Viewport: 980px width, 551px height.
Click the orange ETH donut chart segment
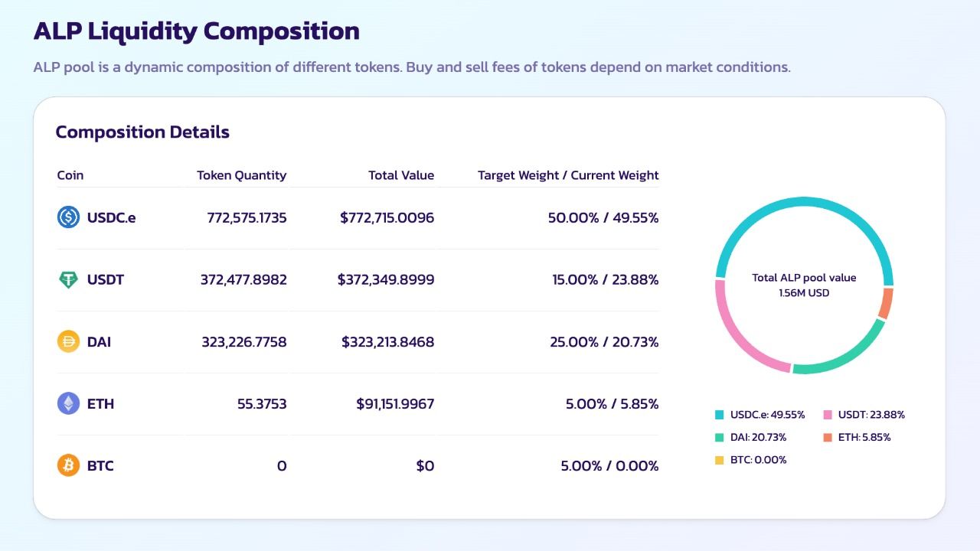(886, 303)
